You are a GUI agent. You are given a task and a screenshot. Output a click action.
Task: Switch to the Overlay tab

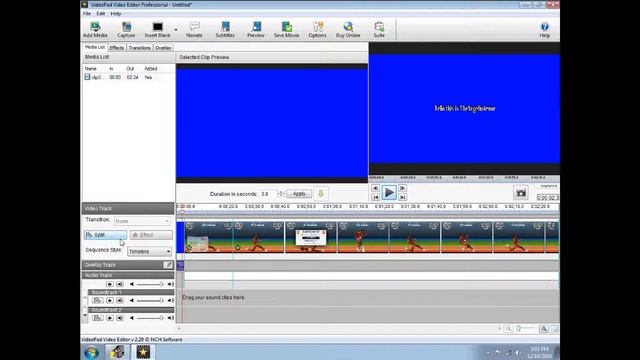[x=163, y=48]
